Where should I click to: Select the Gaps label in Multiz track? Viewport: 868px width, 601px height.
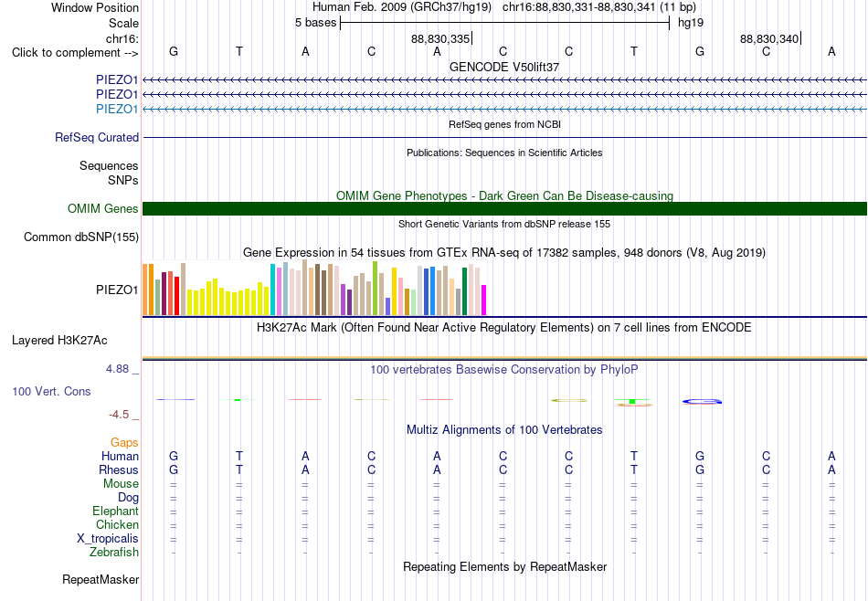124,442
